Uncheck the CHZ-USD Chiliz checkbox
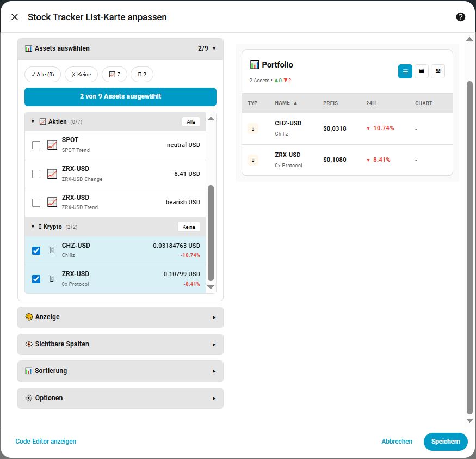Viewport: 476px width, 459px height. [36, 250]
